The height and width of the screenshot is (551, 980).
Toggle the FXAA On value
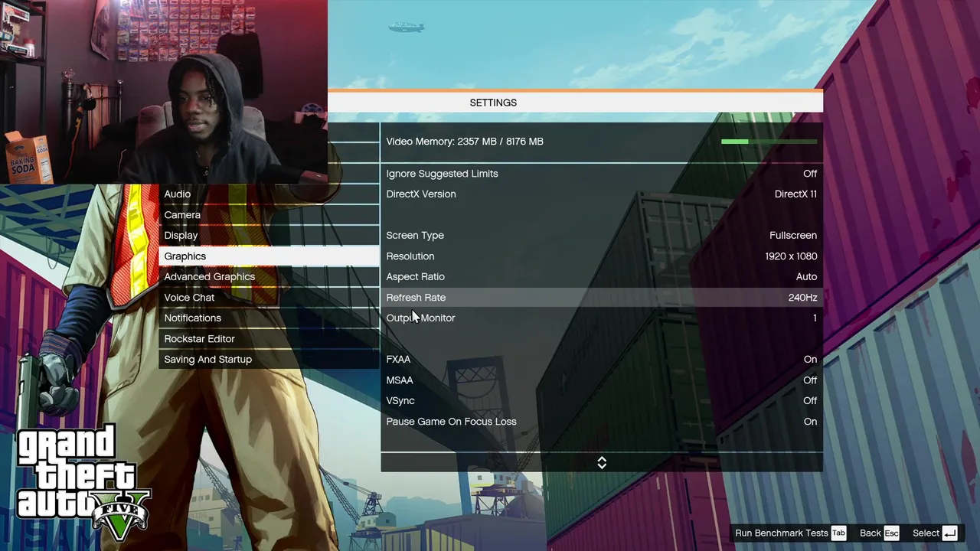(x=810, y=360)
